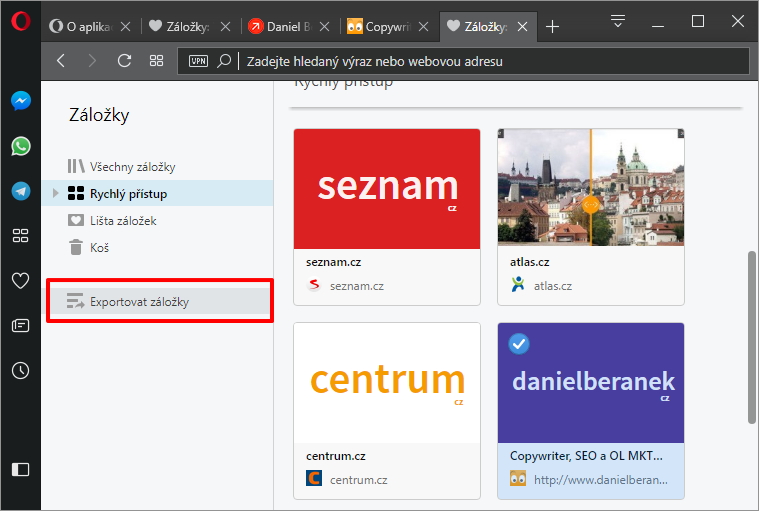The width and height of the screenshot is (759, 511).
Task: Click 'Copywriter, SEO a OL MKT...' title
Action: coord(586,456)
